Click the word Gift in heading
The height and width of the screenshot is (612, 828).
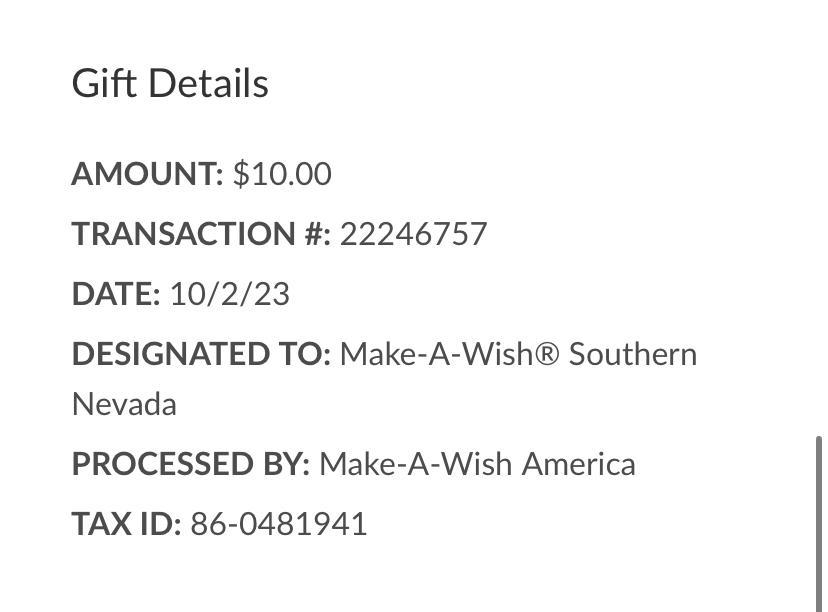[103, 83]
